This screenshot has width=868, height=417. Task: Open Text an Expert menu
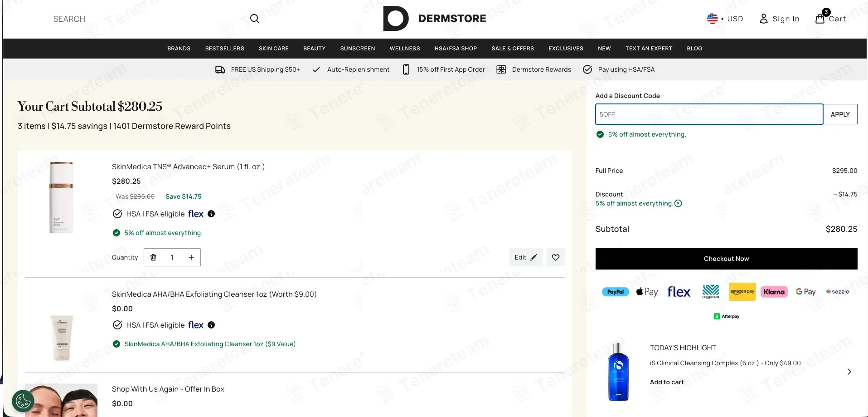click(x=649, y=49)
